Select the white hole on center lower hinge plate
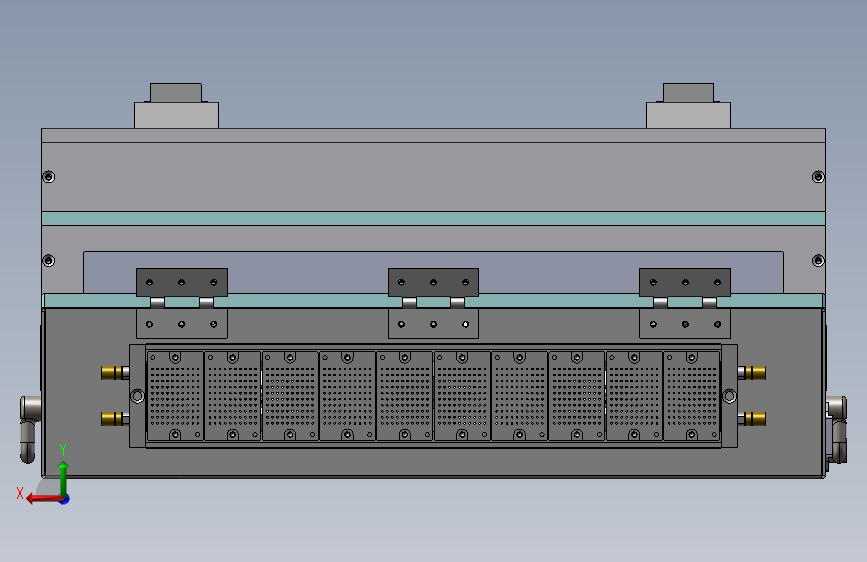This screenshot has width=867, height=562. coord(466,324)
